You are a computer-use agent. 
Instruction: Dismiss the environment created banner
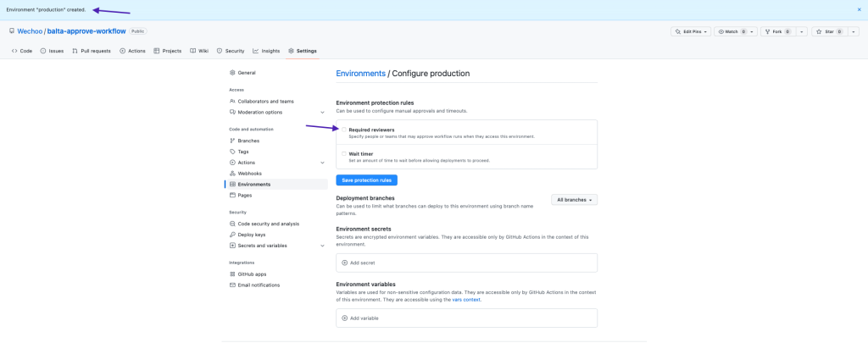860,9
